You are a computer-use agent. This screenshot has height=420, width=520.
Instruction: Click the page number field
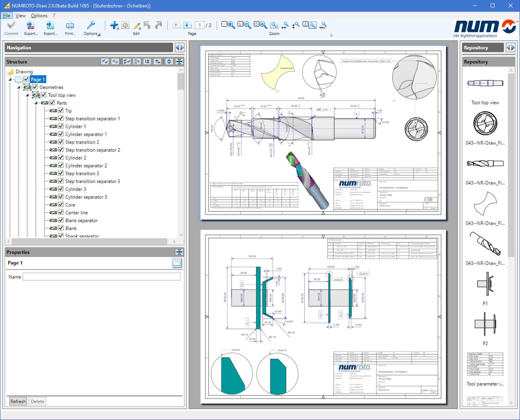(x=199, y=25)
